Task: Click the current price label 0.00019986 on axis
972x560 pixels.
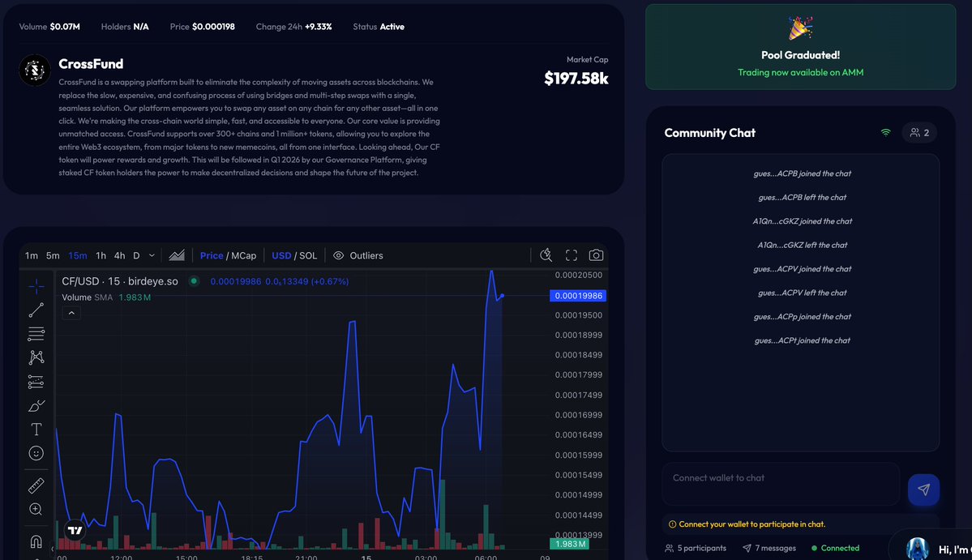Action: pos(578,296)
